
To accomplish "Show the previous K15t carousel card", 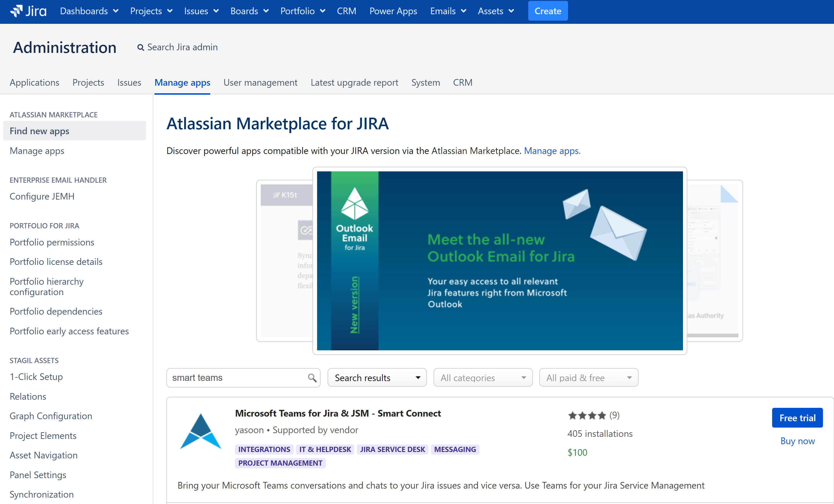I will coord(285,261).
